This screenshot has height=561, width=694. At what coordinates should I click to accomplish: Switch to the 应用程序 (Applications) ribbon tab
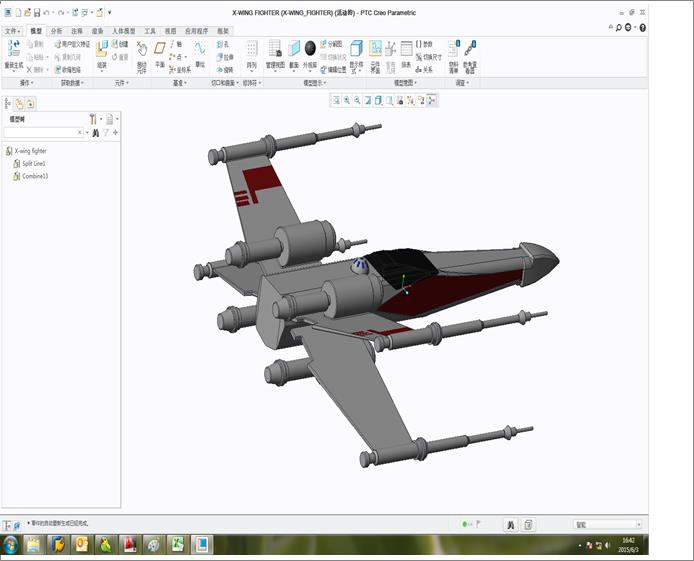click(197, 31)
